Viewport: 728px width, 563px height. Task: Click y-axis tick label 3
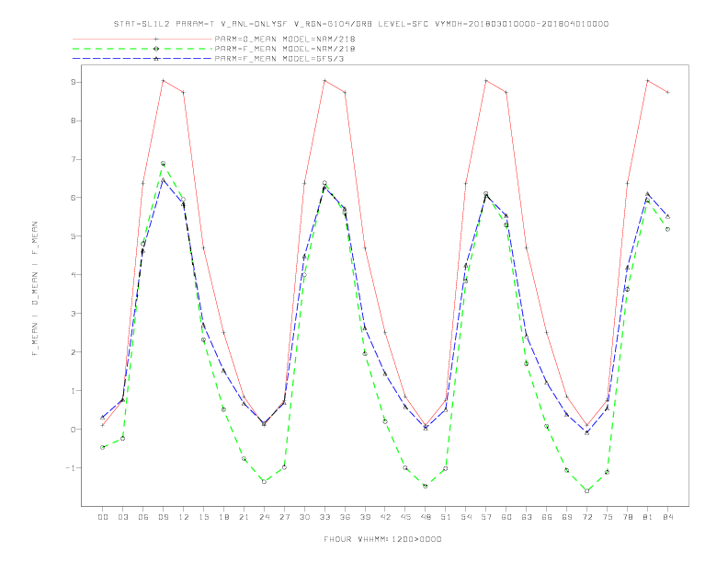click(73, 313)
